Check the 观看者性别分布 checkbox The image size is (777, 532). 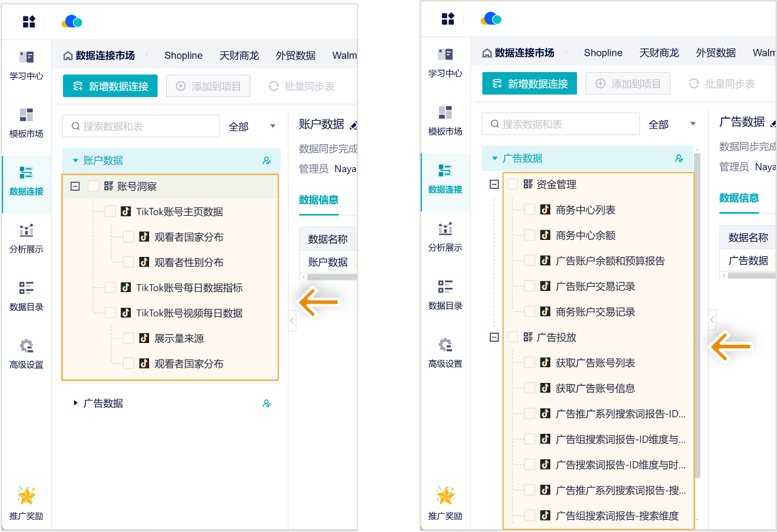pyautogui.click(x=128, y=262)
